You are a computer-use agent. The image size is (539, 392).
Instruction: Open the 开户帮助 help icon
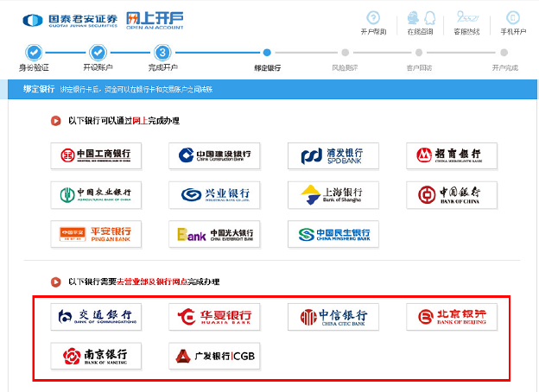pos(373,17)
